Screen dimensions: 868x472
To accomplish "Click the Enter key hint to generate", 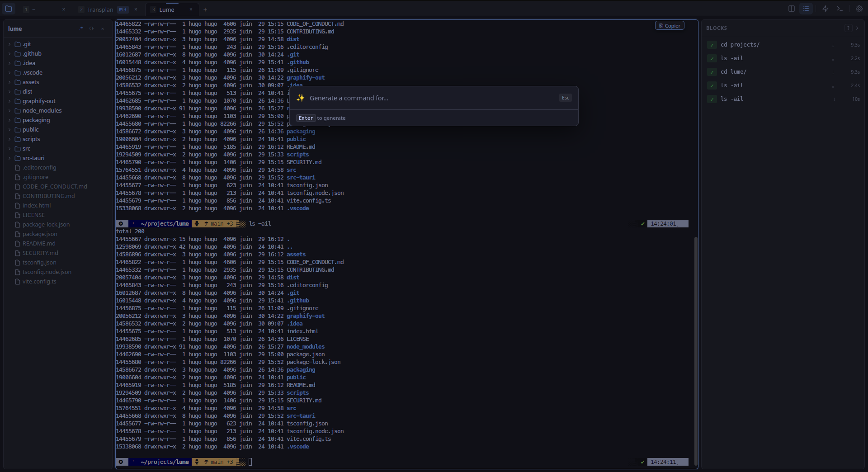I will 306,118.
